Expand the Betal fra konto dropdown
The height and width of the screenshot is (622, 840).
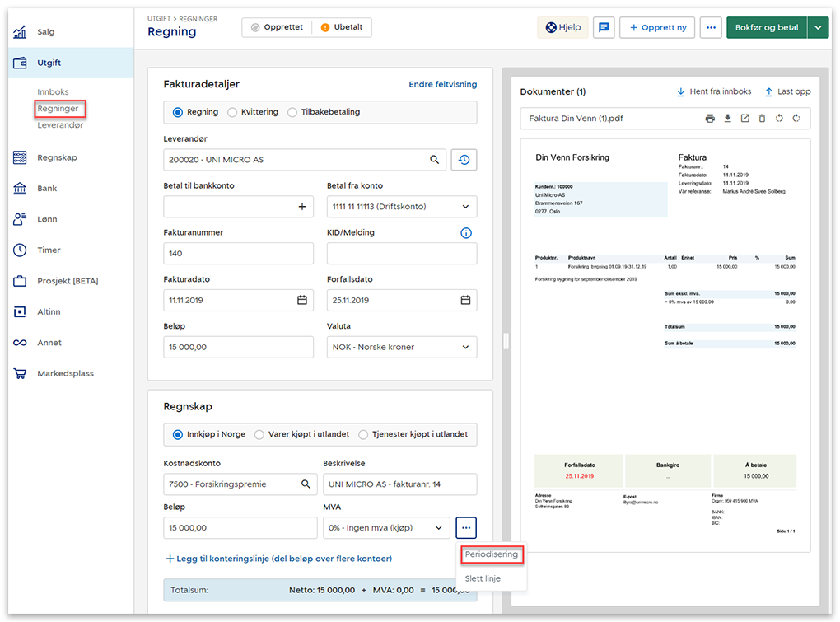465,207
